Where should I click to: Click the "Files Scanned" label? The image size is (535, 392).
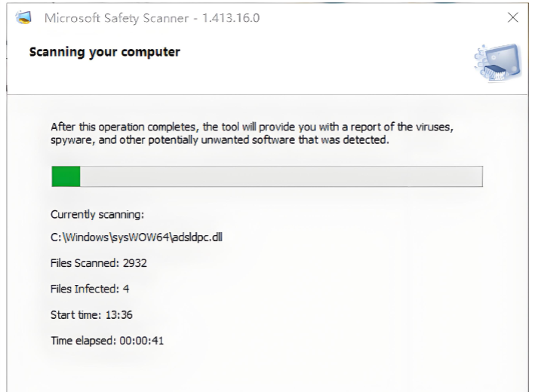tap(83, 263)
